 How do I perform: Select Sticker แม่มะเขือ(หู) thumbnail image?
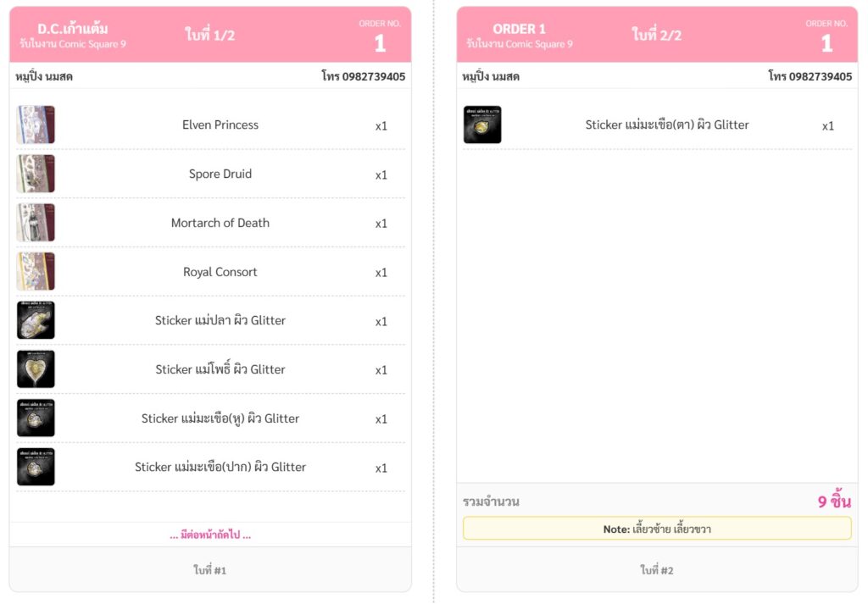pyautogui.click(x=36, y=418)
